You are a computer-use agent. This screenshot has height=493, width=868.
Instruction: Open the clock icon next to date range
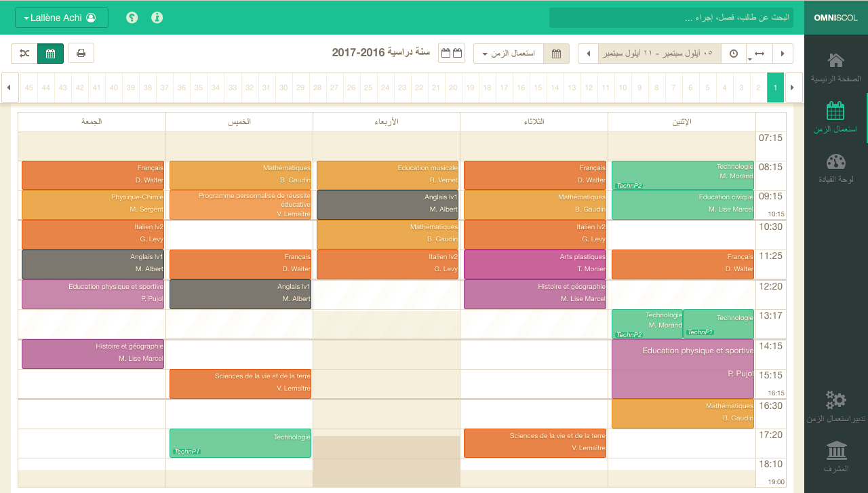733,53
